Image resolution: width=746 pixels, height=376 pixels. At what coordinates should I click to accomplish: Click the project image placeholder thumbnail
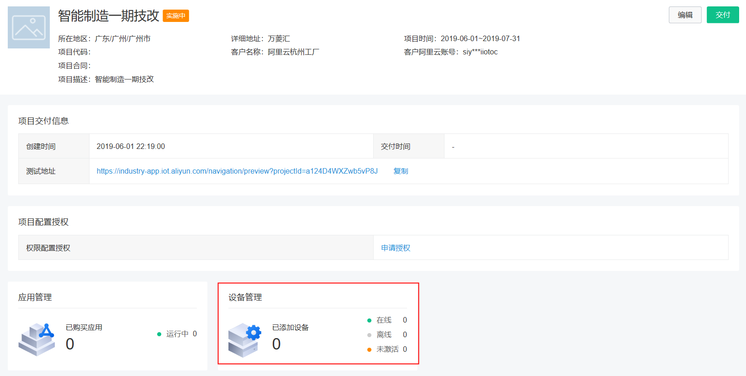click(x=29, y=27)
